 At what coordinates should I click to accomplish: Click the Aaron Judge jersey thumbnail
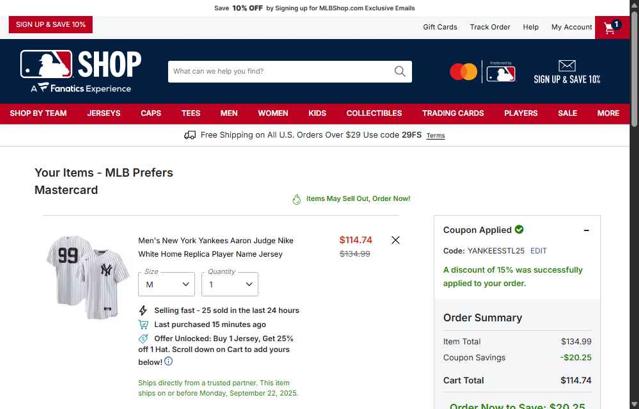point(88,277)
